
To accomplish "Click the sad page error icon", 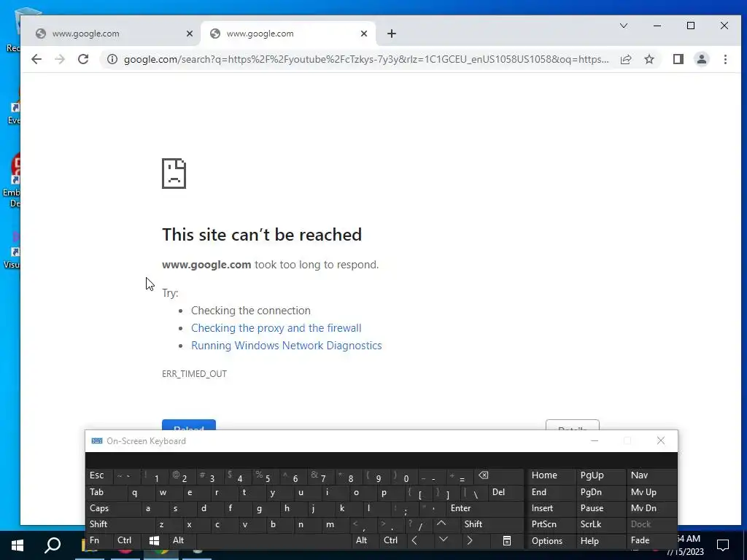I will tap(174, 174).
